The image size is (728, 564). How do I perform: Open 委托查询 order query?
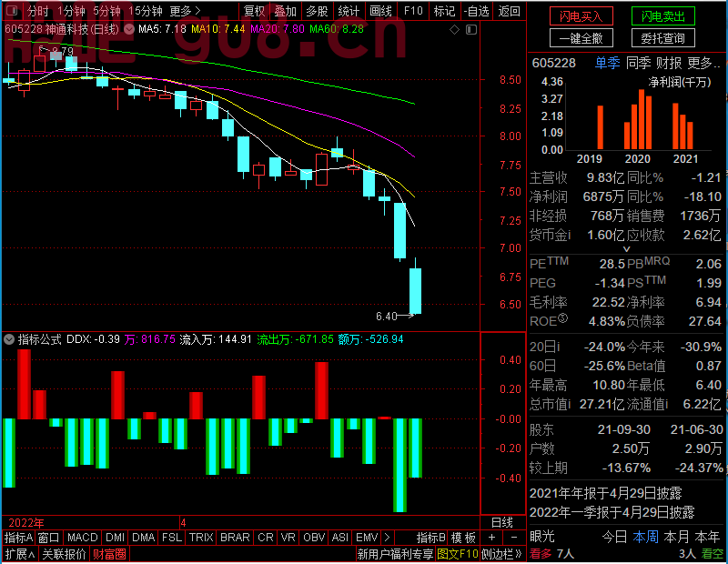663,38
